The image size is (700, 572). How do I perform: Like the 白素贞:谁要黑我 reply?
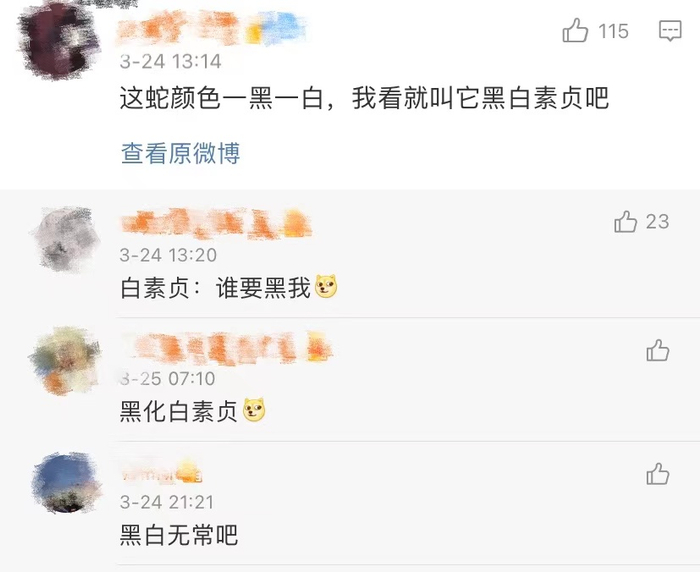[625, 221]
